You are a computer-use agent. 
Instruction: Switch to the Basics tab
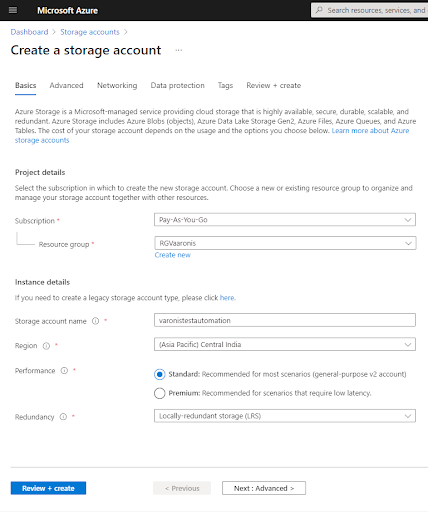coord(25,86)
